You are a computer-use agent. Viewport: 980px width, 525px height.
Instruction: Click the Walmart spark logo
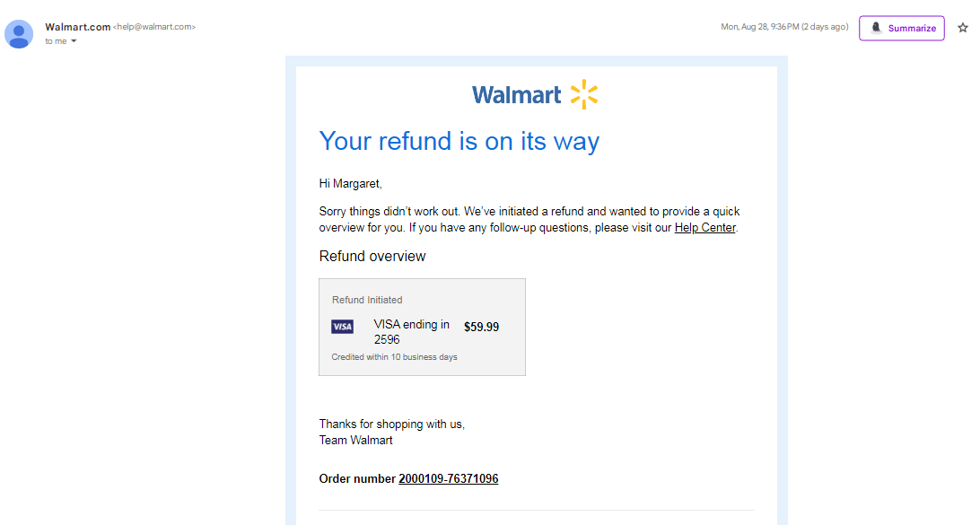[x=584, y=94]
